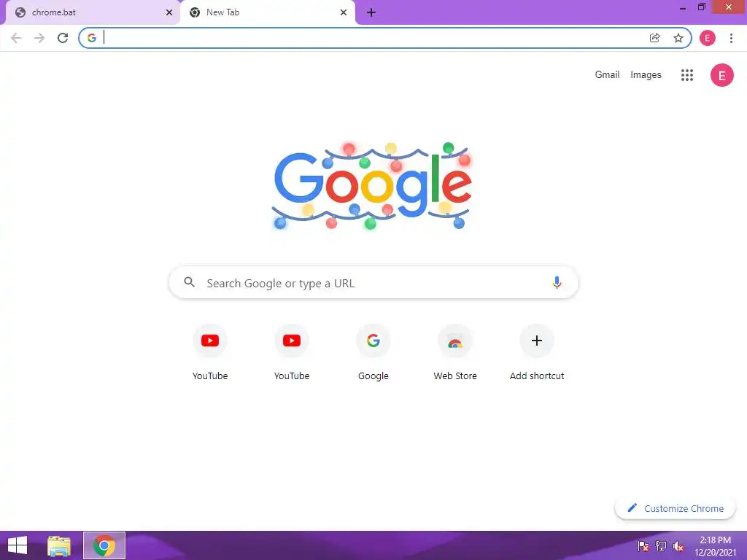Viewport: 747px width, 560px height.
Task: Bookmark this tab with the star icon
Action: pyautogui.click(x=678, y=38)
